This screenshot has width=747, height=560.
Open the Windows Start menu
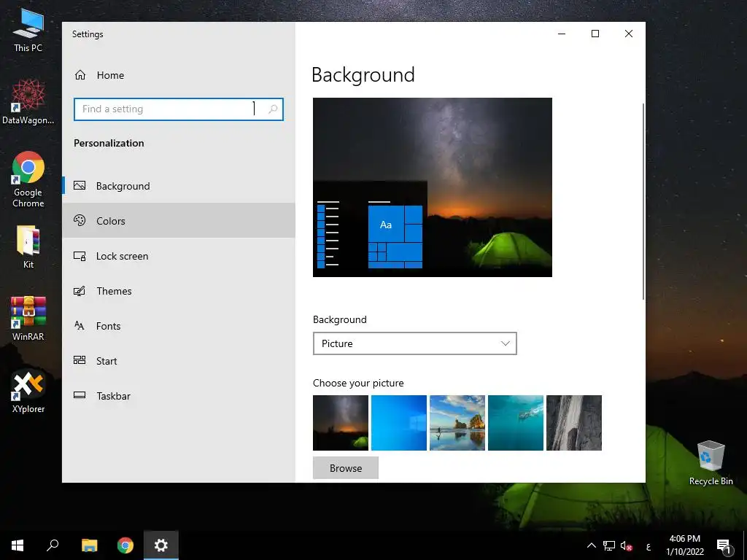18,545
